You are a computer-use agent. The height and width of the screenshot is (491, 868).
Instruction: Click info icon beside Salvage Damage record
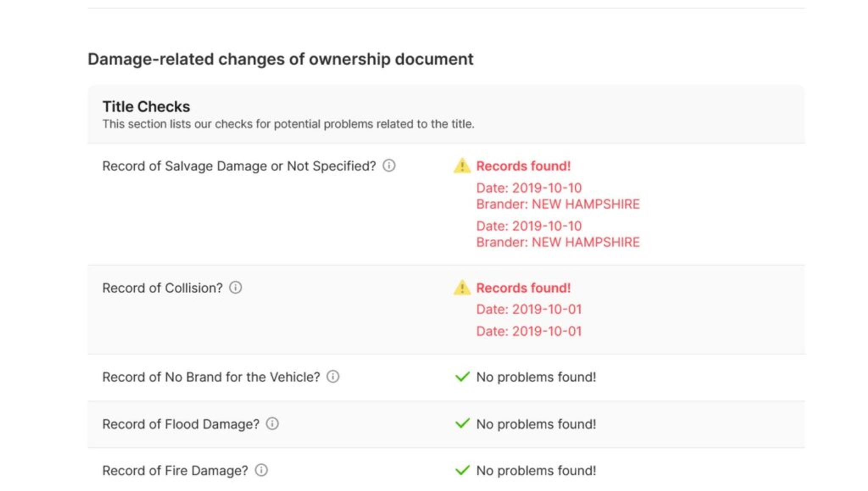[x=389, y=166]
